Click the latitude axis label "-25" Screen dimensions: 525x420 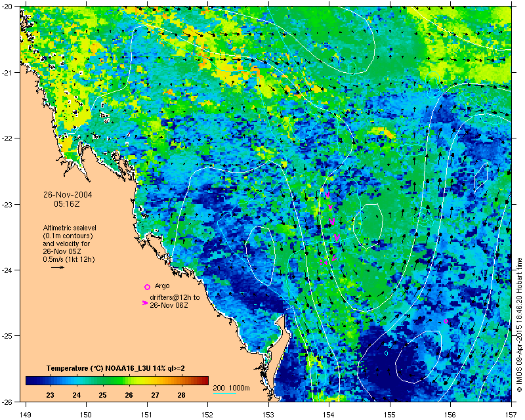[x=7, y=336]
